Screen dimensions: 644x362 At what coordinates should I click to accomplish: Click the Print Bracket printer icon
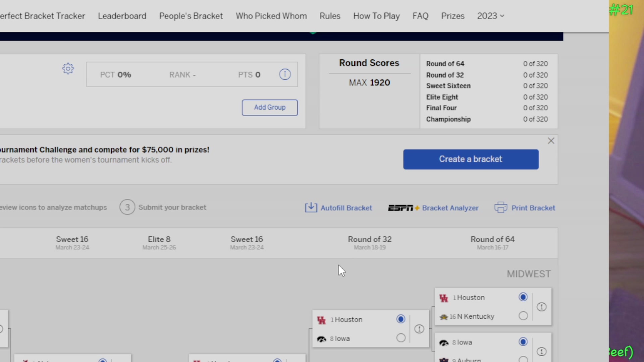[x=501, y=207]
